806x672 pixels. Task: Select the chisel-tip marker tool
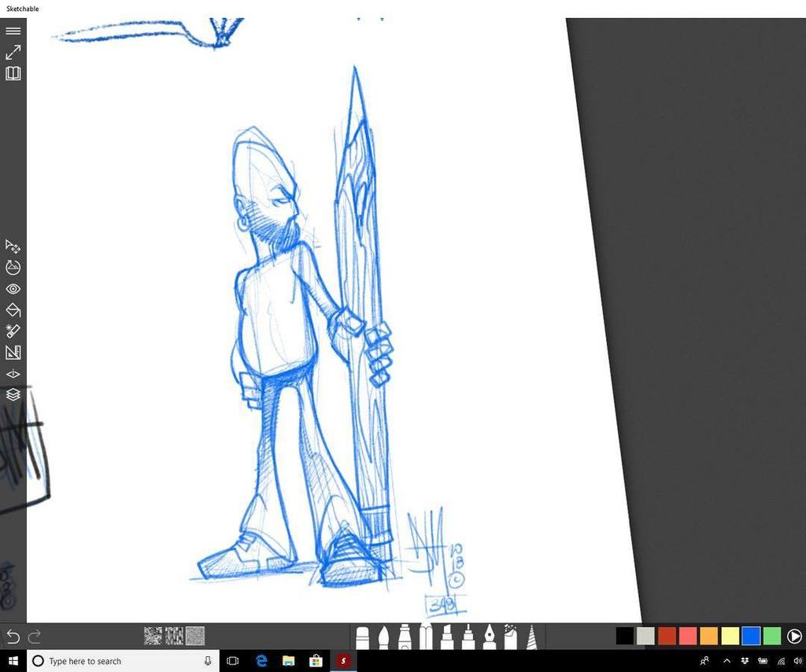(x=447, y=637)
